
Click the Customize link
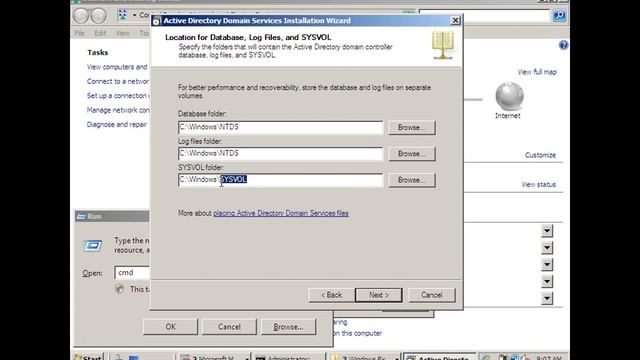pos(540,155)
